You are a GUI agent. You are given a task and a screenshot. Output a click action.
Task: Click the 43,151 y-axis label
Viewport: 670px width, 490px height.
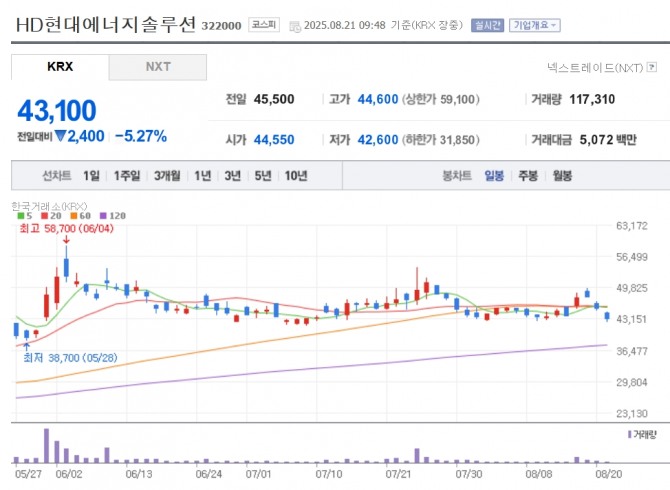632,319
